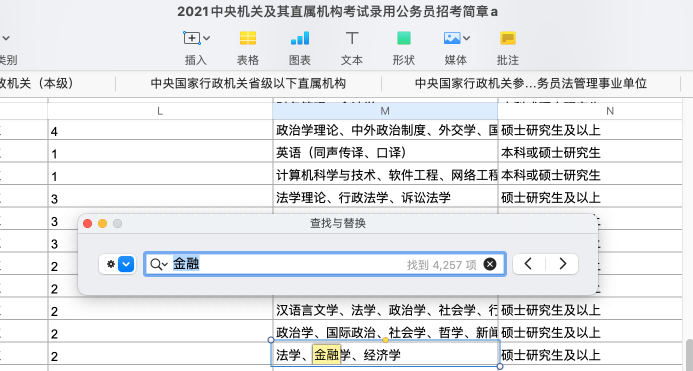This screenshot has width=693, height=371.
Task: Close the 查找与替换 dialog
Action: [x=88, y=224]
